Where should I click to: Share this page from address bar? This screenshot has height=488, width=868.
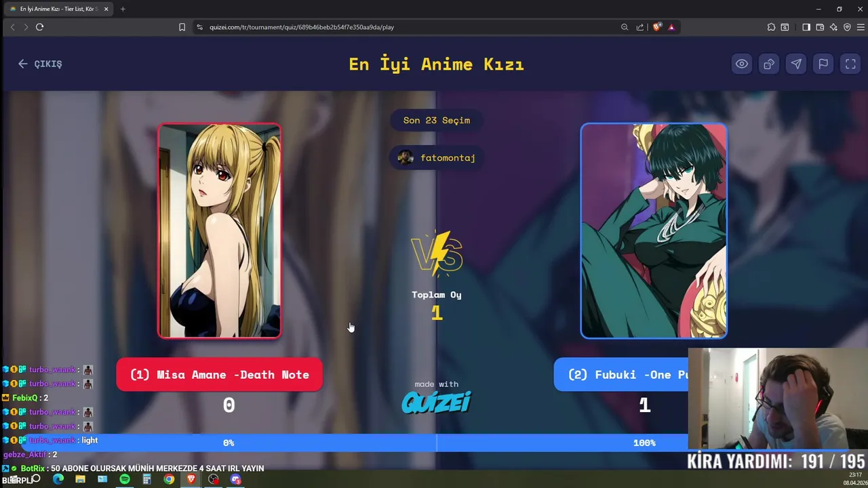640,27
